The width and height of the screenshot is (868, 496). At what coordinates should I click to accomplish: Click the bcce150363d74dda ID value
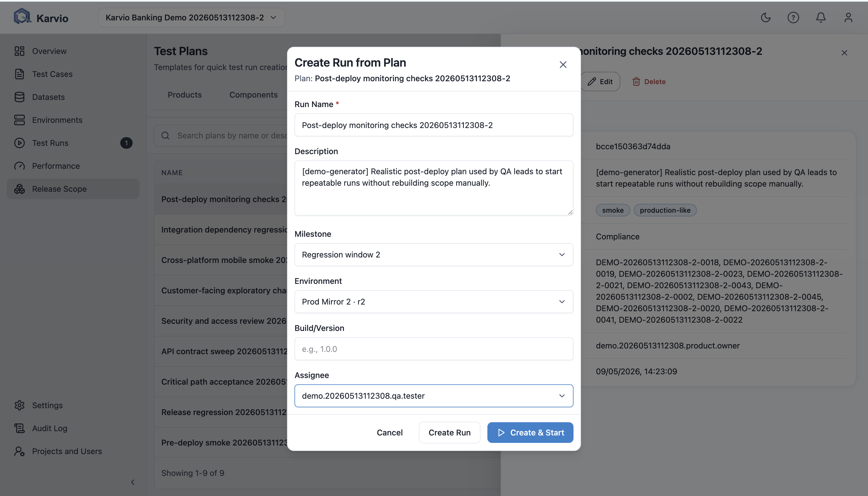point(633,146)
